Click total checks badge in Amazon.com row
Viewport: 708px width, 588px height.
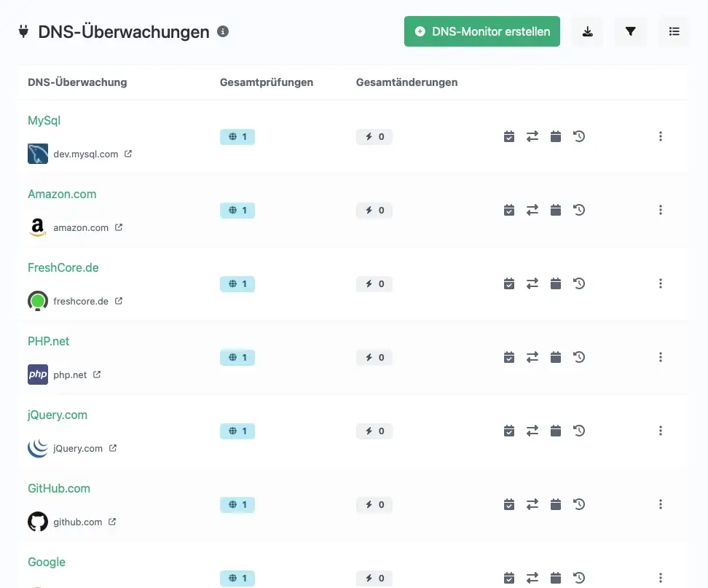(237, 210)
